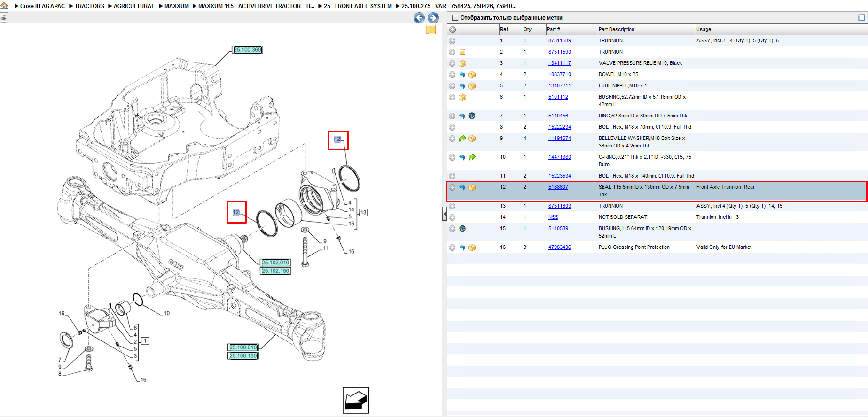Sort by the Ref column header
Screen dimensions: 868x417
(510, 29)
